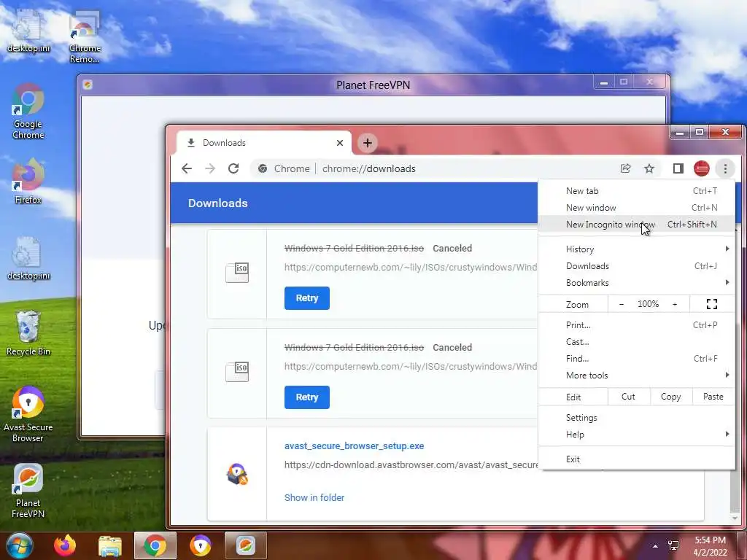
Task: Select the top desktop.ini file icon
Action: [x=28, y=30]
